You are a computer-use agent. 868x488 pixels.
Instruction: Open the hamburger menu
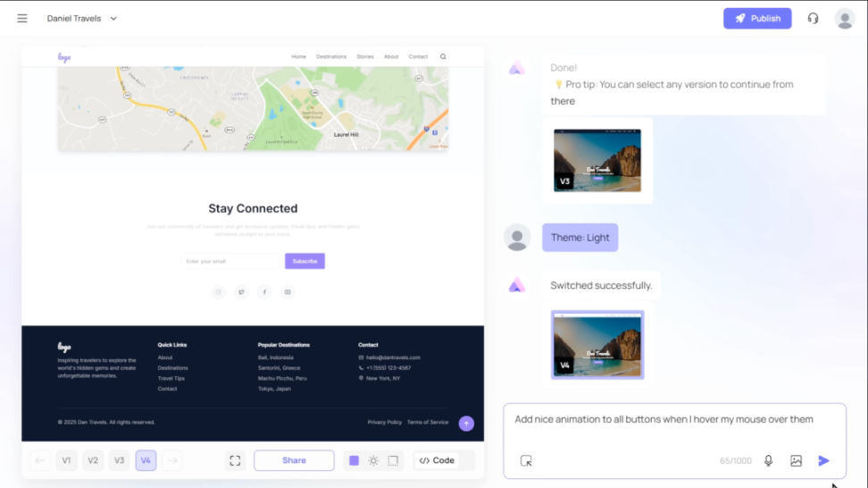tap(22, 18)
